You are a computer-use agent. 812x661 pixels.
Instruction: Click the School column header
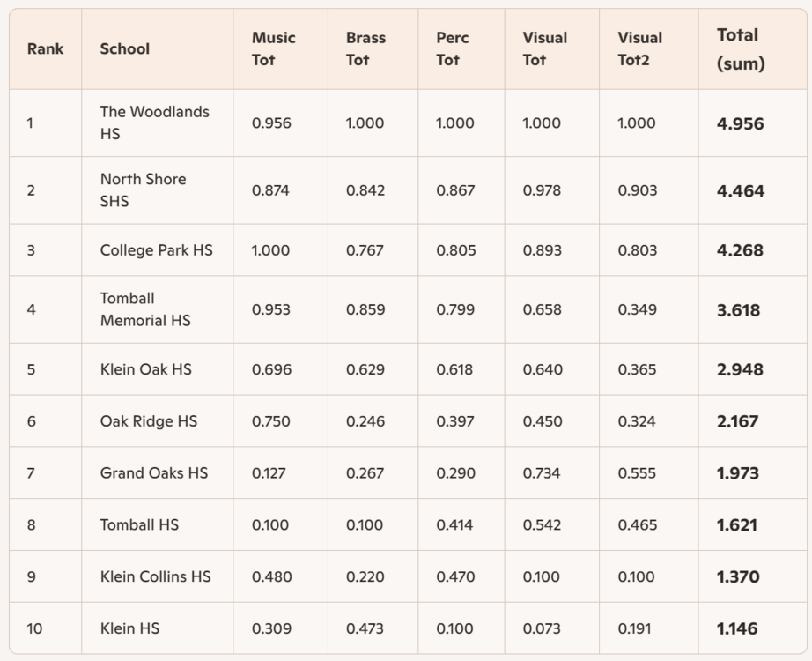coord(125,49)
